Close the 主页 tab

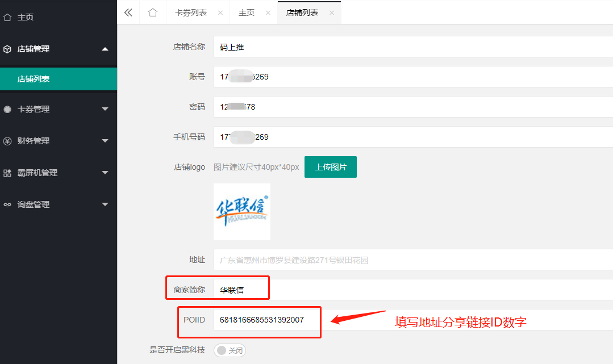click(x=268, y=13)
